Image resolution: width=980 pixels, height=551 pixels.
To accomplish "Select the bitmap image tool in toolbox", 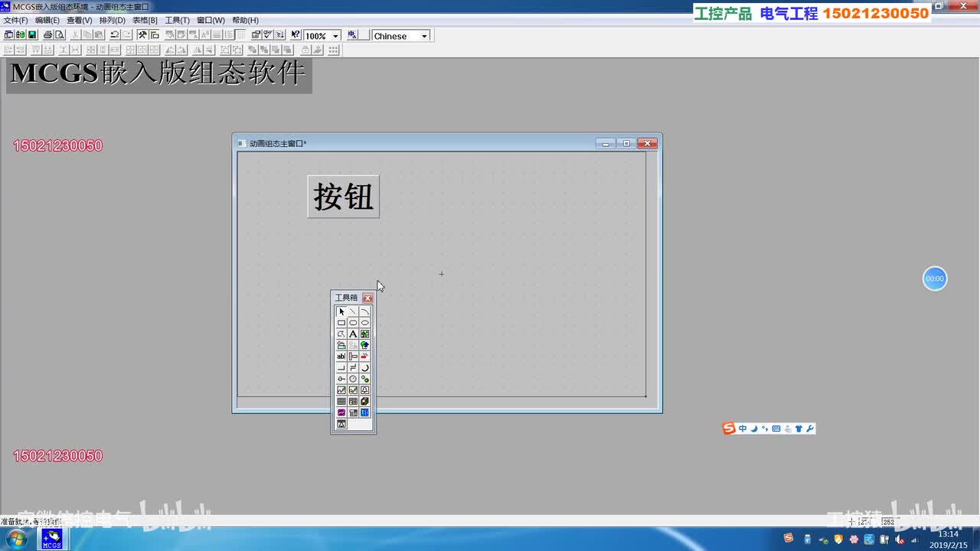I will [x=364, y=334].
